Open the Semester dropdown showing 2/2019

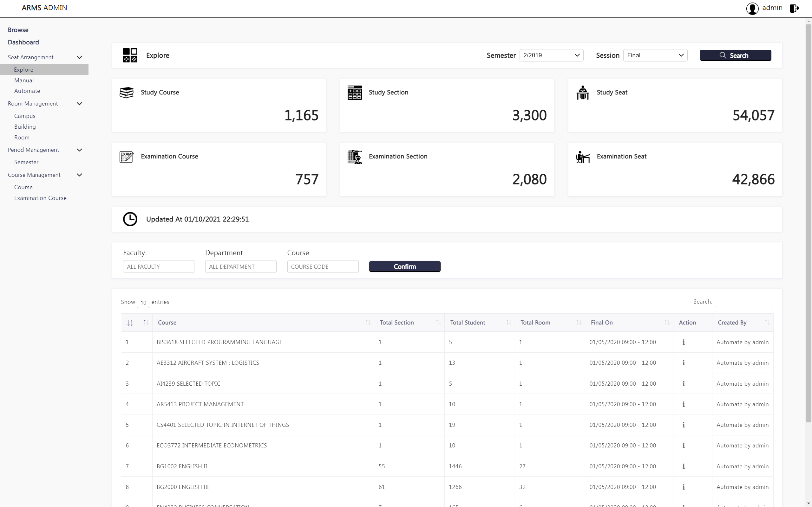551,55
